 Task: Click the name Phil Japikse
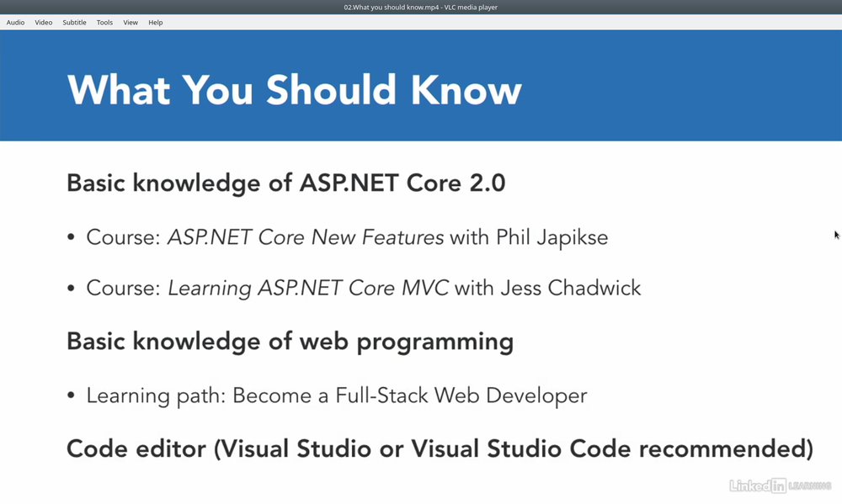pos(552,238)
